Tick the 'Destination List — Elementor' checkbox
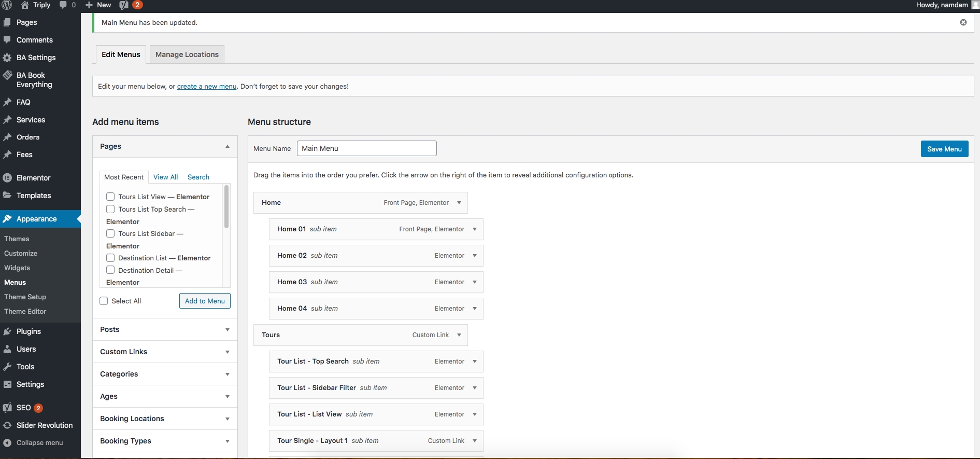Screen dimensions: 980x459 click(x=110, y=258)
